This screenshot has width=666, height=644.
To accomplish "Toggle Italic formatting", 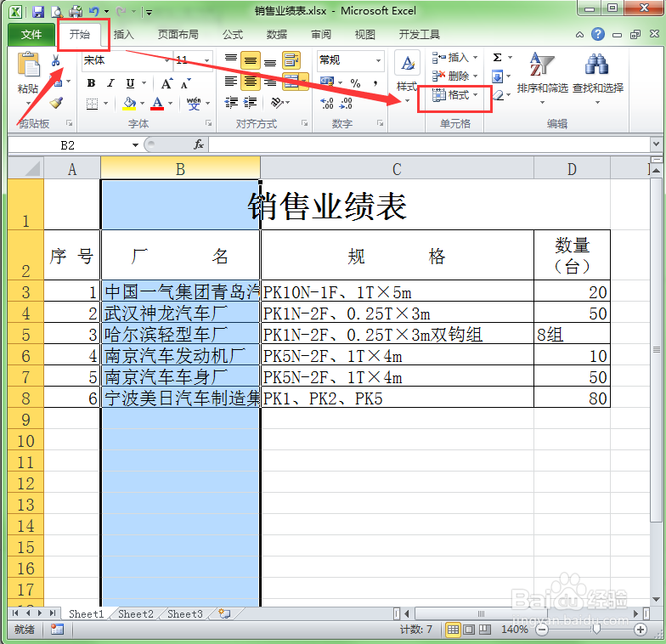I will click(110, 83).
